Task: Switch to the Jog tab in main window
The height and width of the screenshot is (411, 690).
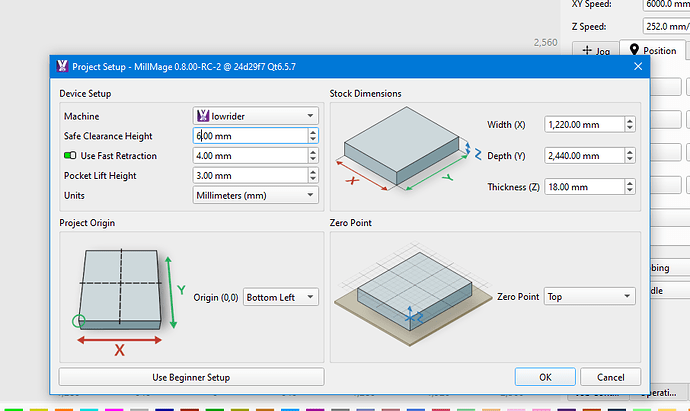Action: click(596, 51)
